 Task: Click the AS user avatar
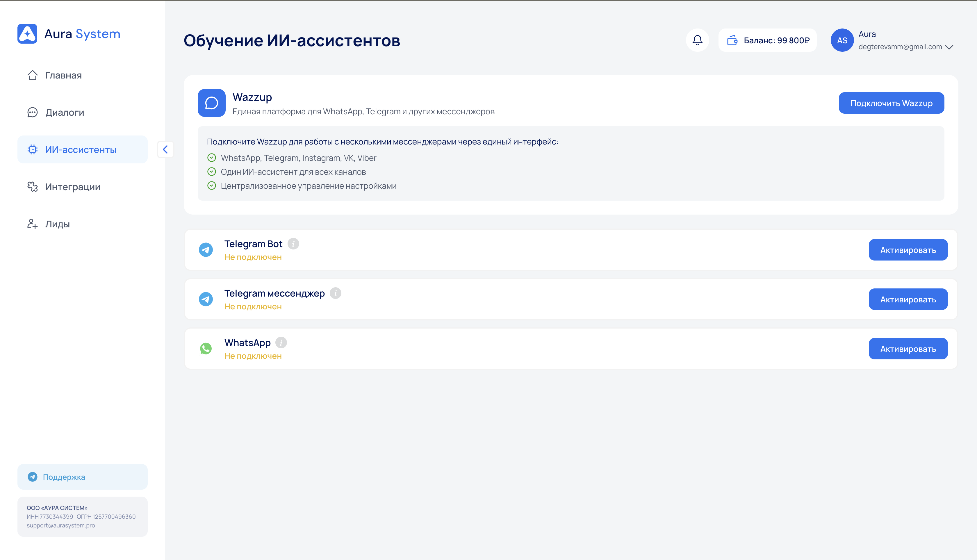(841, 40)
